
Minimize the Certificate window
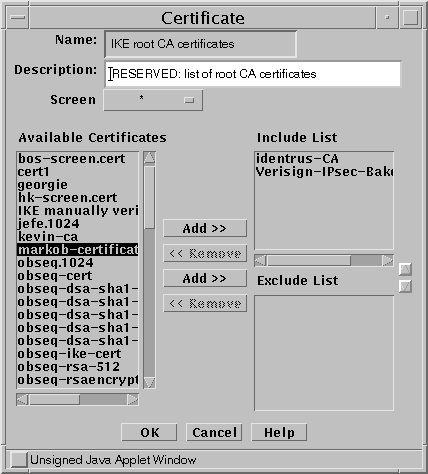point(387,17)
